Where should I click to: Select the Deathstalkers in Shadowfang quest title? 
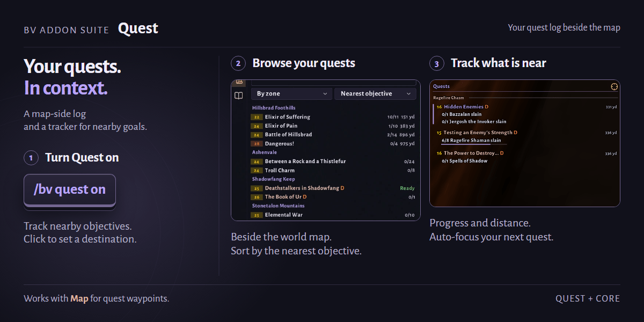point(302,188)
